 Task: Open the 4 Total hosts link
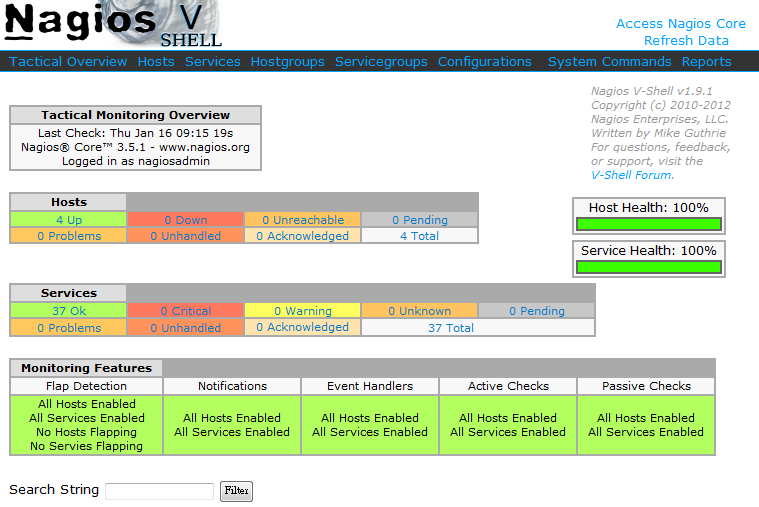point(419,236)
